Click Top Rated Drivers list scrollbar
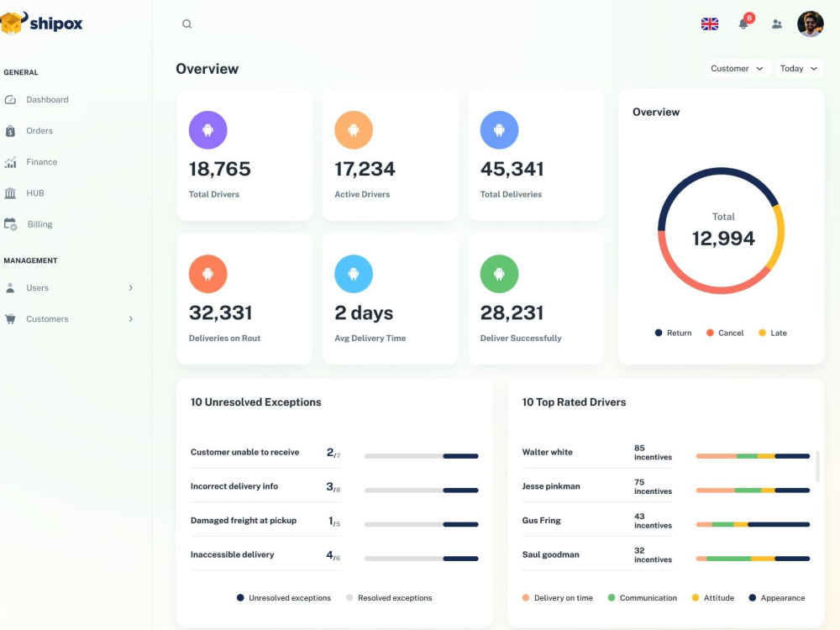Image resolution: width=840 pixels, height=630 pixels. [817, 466]
